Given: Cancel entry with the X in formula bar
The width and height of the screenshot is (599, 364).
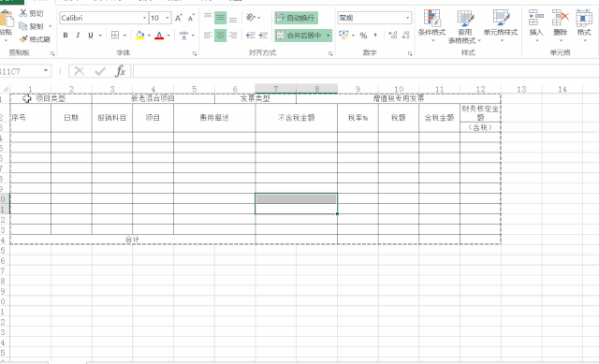Looking at the screenshot, I should pyautogui.click(x=79, y=71).
